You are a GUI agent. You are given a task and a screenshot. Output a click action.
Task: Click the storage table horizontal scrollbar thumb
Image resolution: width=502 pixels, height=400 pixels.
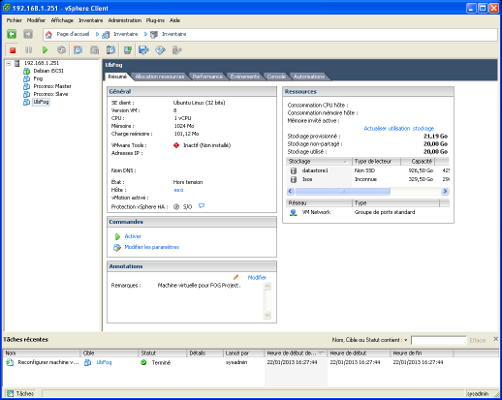click(x=343, y=191)
